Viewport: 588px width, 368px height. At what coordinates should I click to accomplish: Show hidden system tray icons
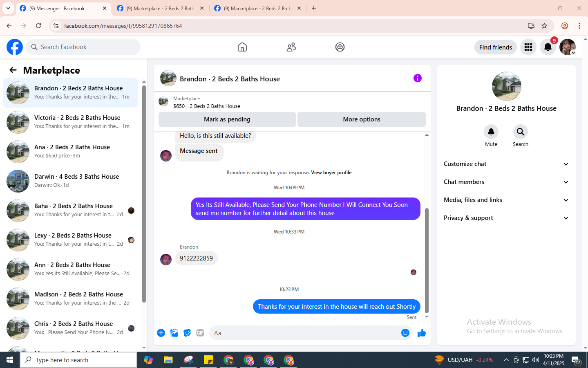point(506,360)
